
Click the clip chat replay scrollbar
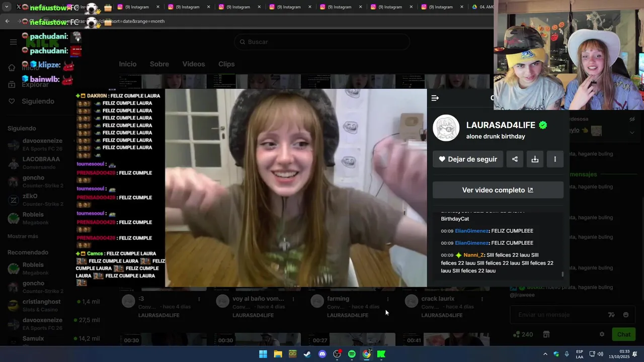[x=562, y=275]
